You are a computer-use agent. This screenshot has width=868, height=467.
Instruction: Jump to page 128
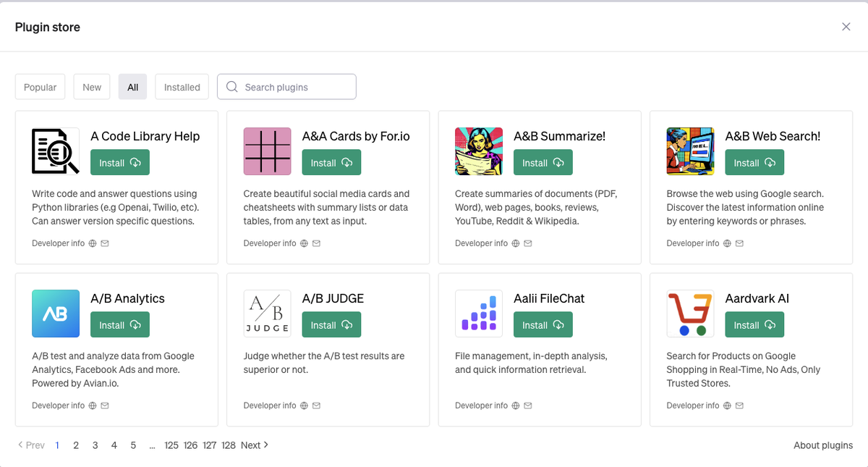[229, 445]
